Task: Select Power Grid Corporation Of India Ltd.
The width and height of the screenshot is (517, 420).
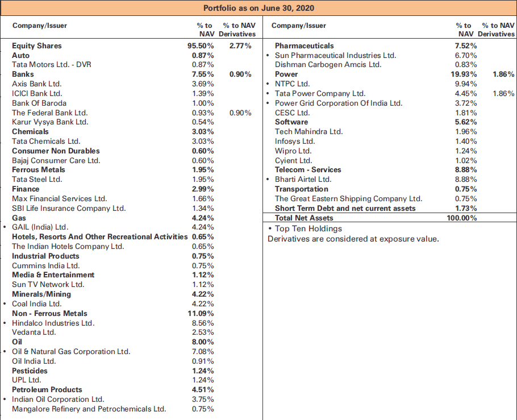Action: 339,103
